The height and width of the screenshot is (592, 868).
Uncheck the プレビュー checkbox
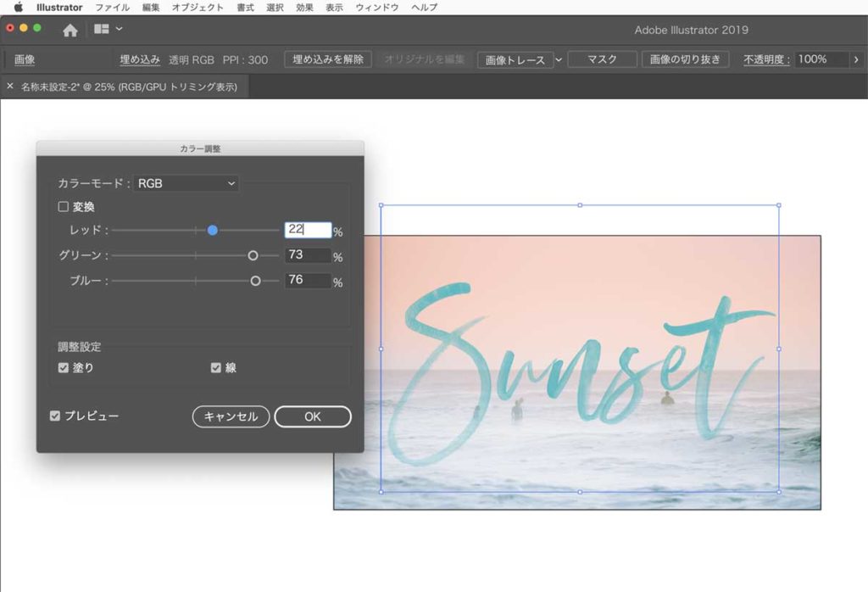click(x=56, y=416)
